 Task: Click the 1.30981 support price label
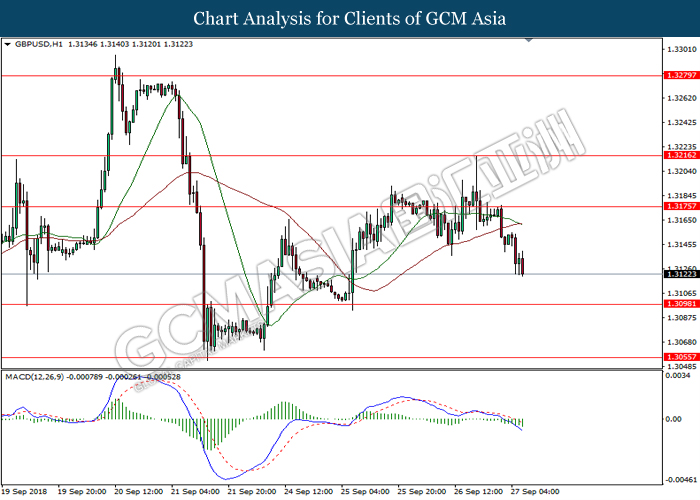tap(681, 304)
